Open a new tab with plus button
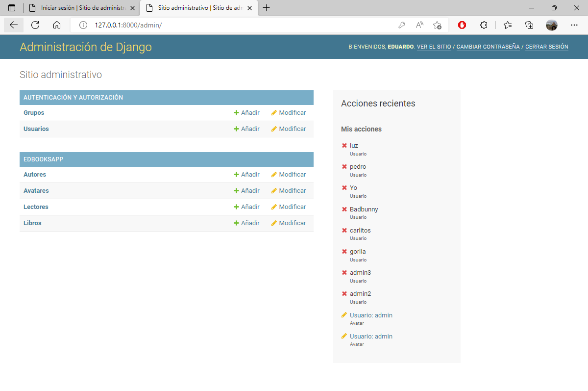Image resolution: width=588 pixels, height=391 pixels. click(267, 8)
